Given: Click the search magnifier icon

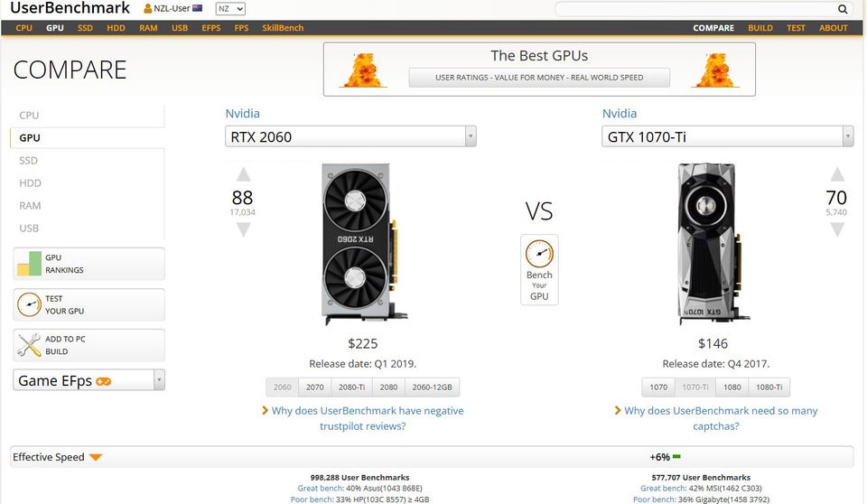Looking at the screenshot, I should pyautogui.click(x=842, y=9).
